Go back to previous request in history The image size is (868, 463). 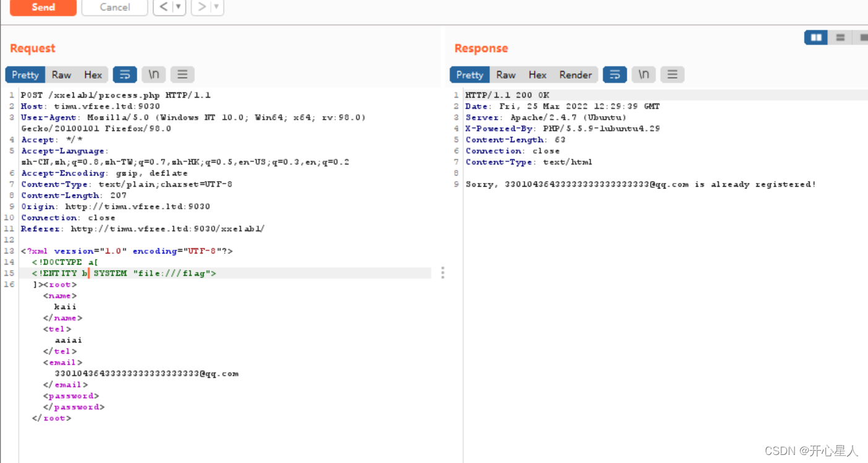pyautogui.click(x=163, y=7)
